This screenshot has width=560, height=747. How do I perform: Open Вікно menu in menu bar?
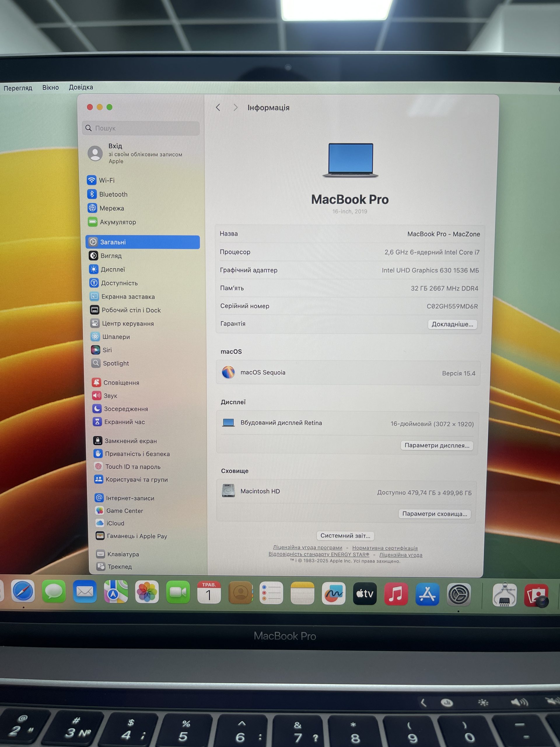[51, 88]
